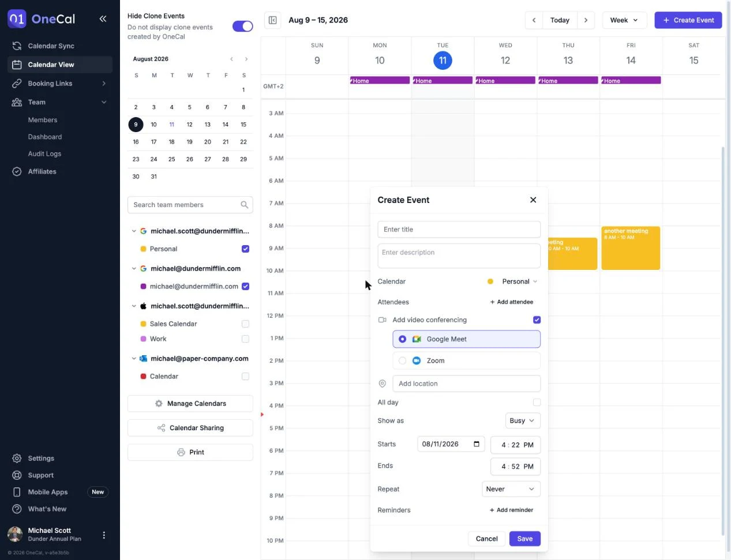The image size is (731, 560).
Task: Open Dashboard under Team
Action: tap(45, 137)
